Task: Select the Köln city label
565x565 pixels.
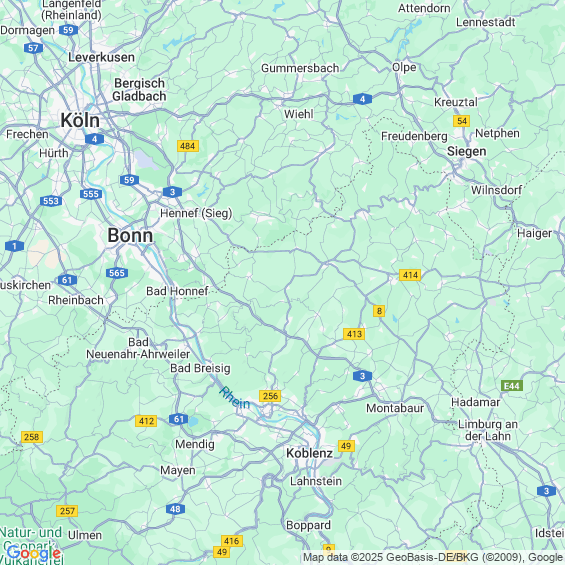Action: coord(80,120)
